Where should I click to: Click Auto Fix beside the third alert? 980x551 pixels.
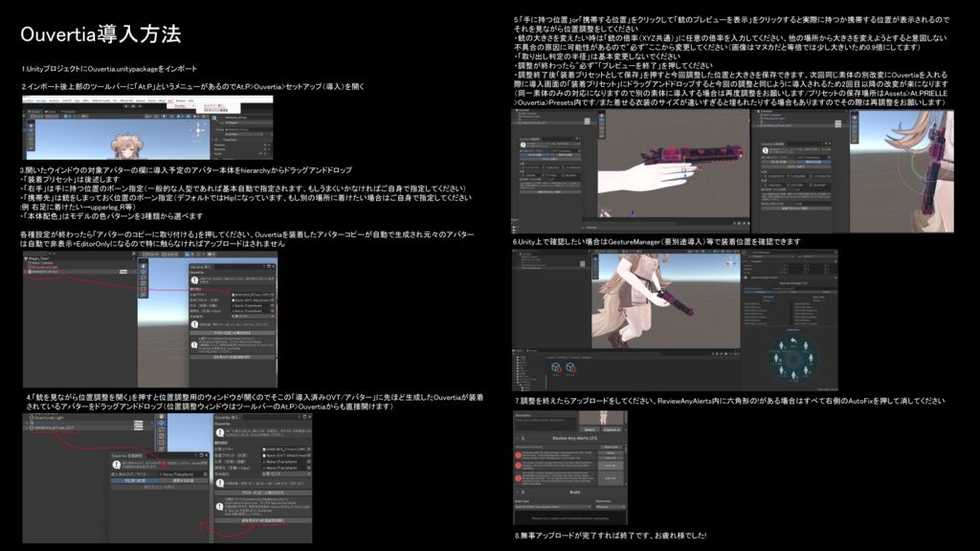point(610,478)
